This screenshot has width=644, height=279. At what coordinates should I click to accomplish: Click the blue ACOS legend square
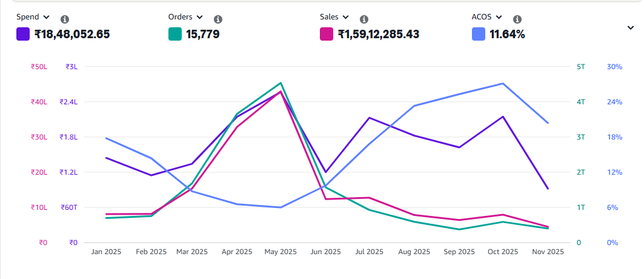pyautogui.click(x=479, y=35)
